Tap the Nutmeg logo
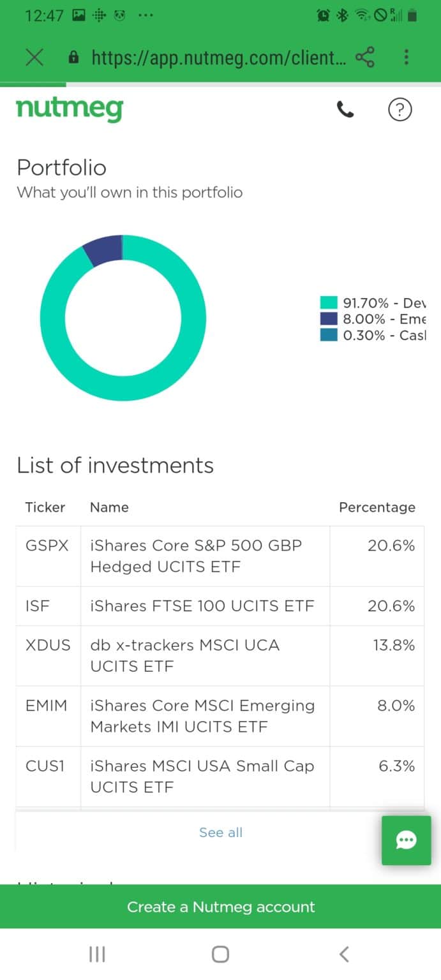The width and height of the screenshot is (441, 980). point(69,109)
